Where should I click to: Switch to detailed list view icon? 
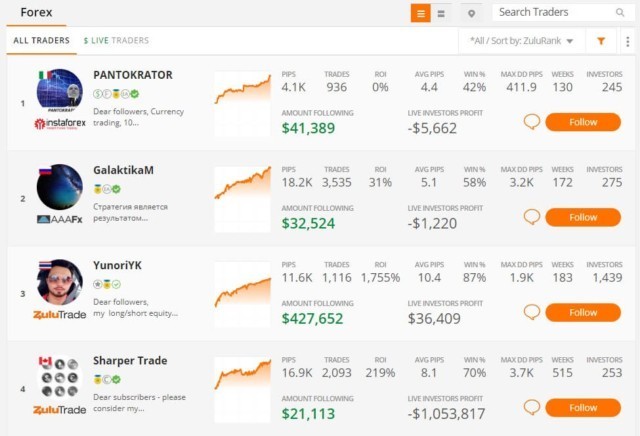420,13
